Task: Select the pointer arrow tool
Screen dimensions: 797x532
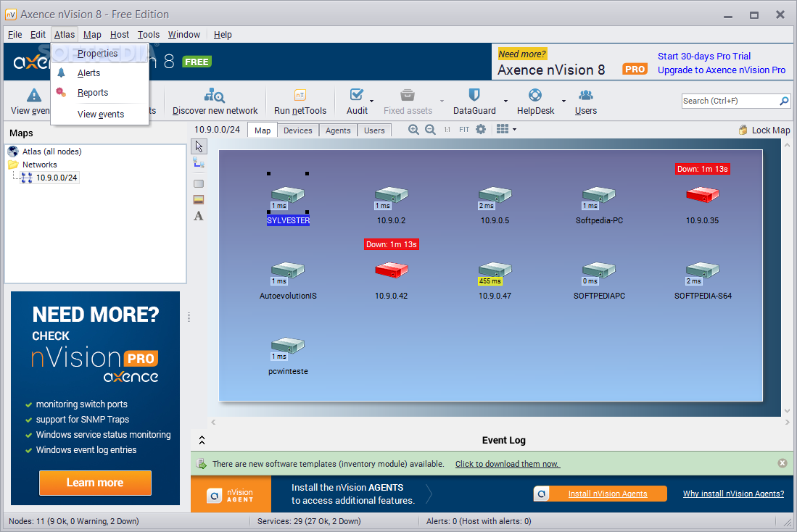Action: click(199, 146)
